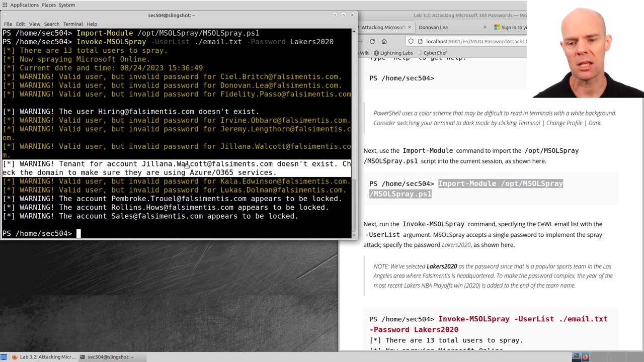Open the Places panel menu
644x362 pixels.
point(49,5)
